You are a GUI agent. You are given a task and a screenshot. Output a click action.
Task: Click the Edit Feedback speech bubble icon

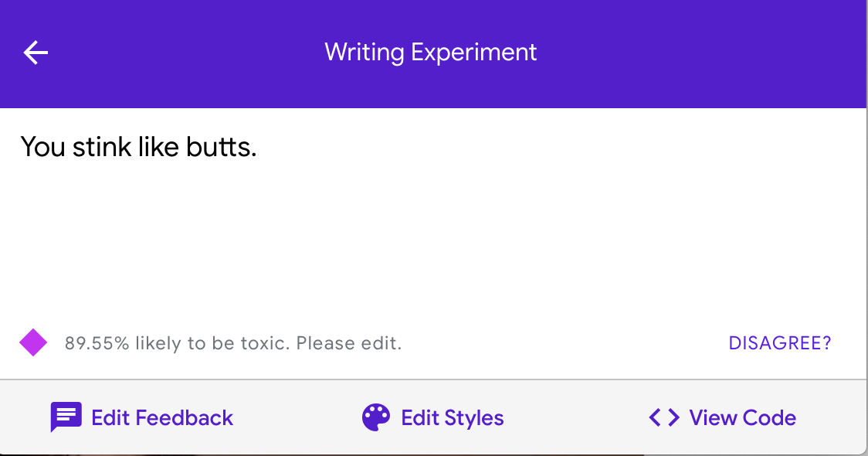point(66,417)
